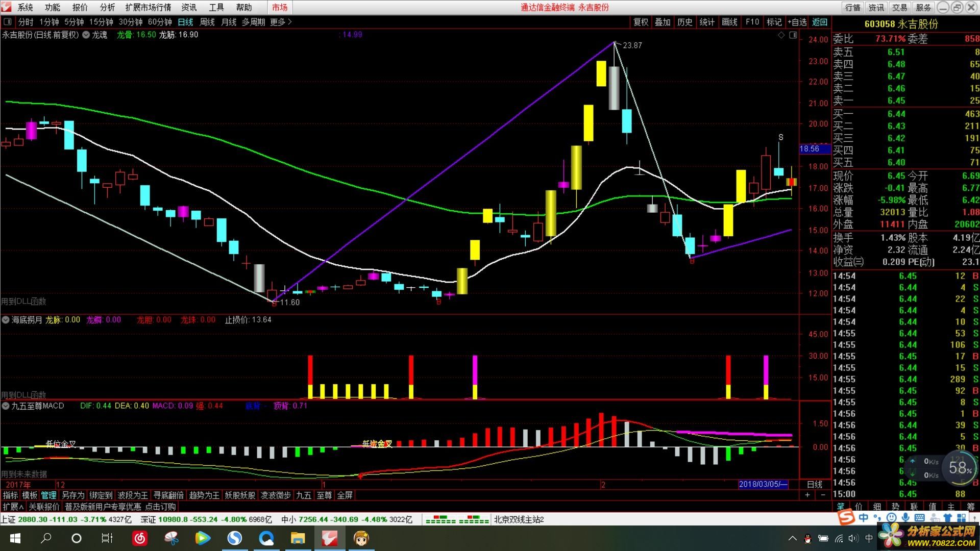Switch to 分时 chart period

(26, 22)
